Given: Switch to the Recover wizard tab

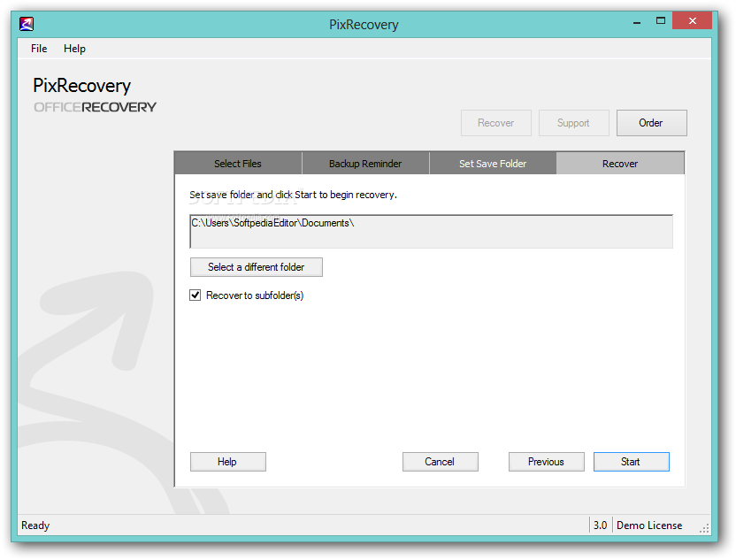Looking at the screenshot, I should point(620,164).
